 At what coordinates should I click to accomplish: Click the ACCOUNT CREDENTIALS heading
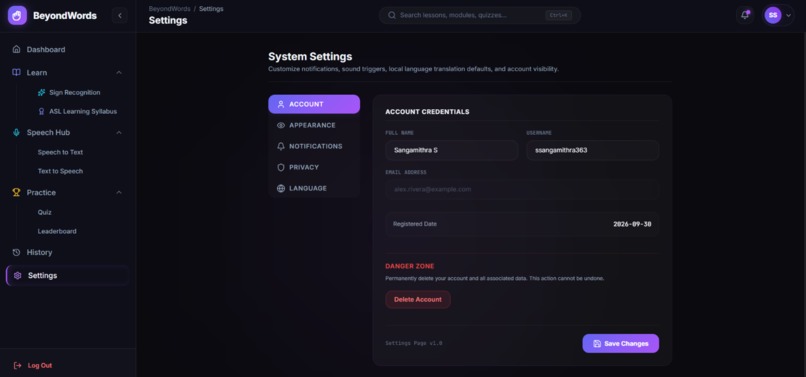[x=427, y=112]
